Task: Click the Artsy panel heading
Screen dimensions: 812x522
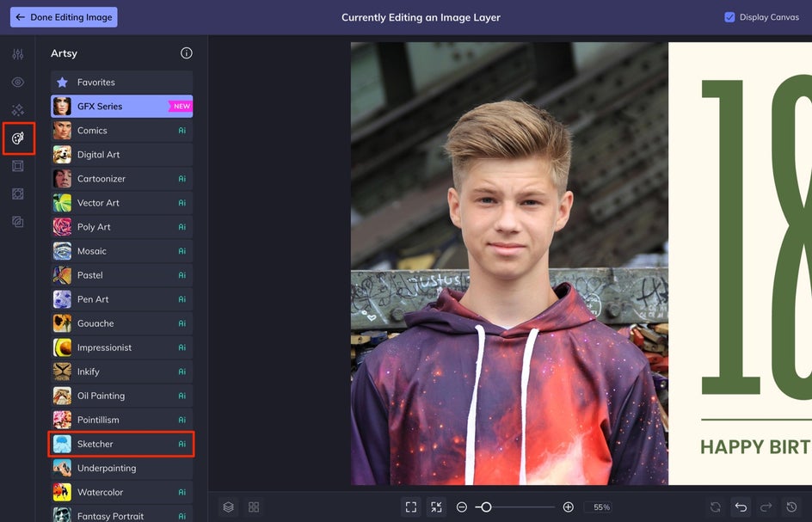Action: 64,53
